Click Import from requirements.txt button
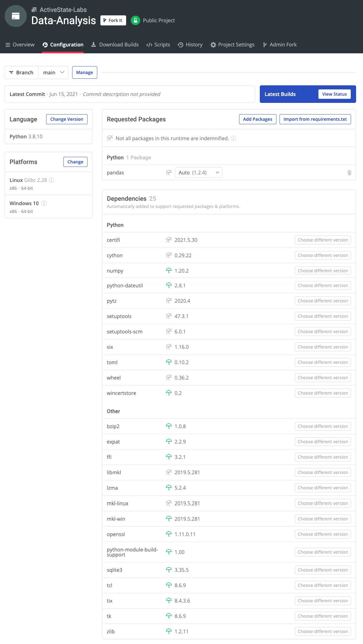Screen dimensions: 363x644 (315, 119)
